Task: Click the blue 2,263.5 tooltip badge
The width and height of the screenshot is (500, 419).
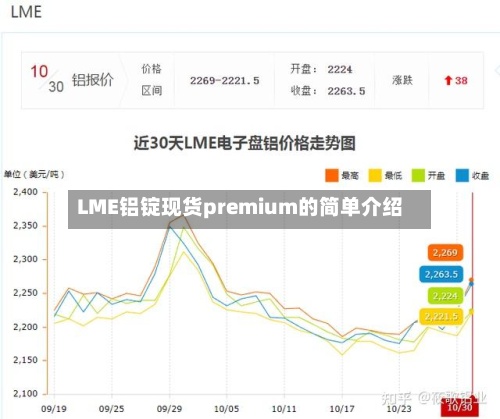Action: tap(441, 274)
